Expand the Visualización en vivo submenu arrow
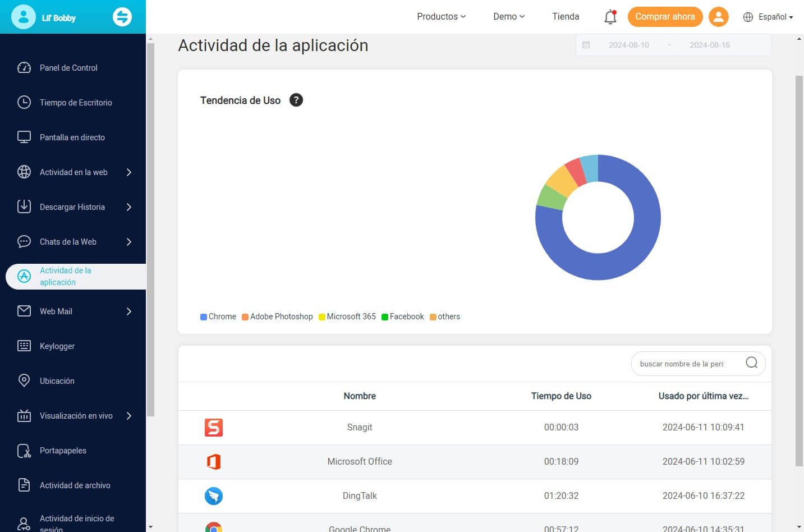804x532 pixels. (x=129, y=416)
